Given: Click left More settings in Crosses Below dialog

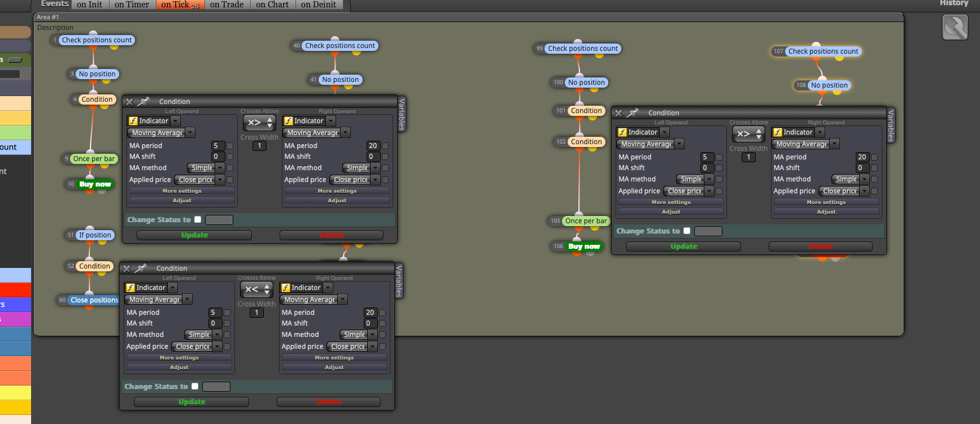Looking at the screenshot, I should coord(179,358).
